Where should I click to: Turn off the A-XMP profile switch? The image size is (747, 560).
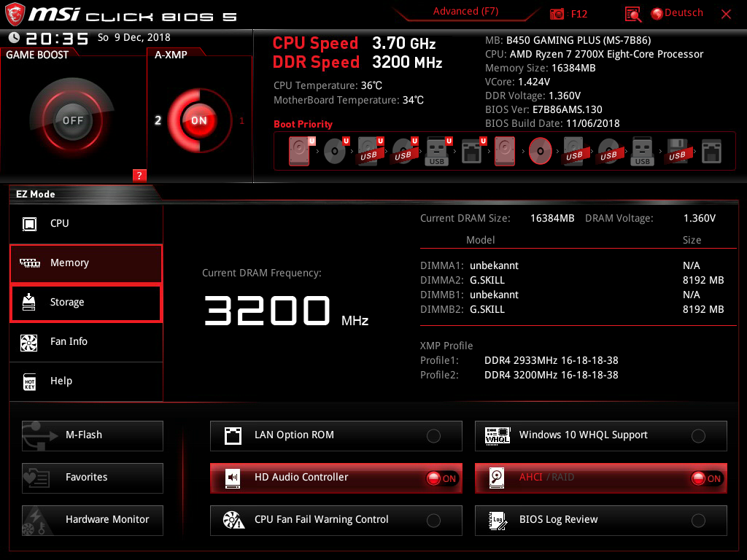coord(198,120)
